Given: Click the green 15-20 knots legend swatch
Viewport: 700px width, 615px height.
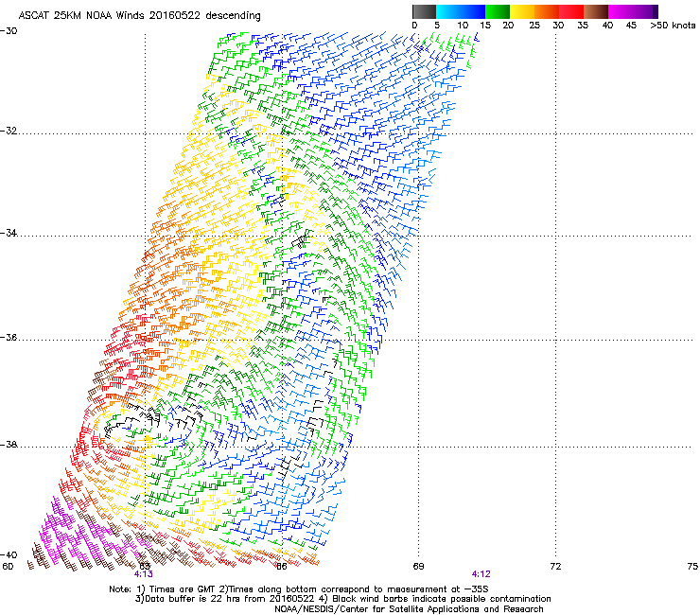Looking at the screenshot, I should coord(498,11).
